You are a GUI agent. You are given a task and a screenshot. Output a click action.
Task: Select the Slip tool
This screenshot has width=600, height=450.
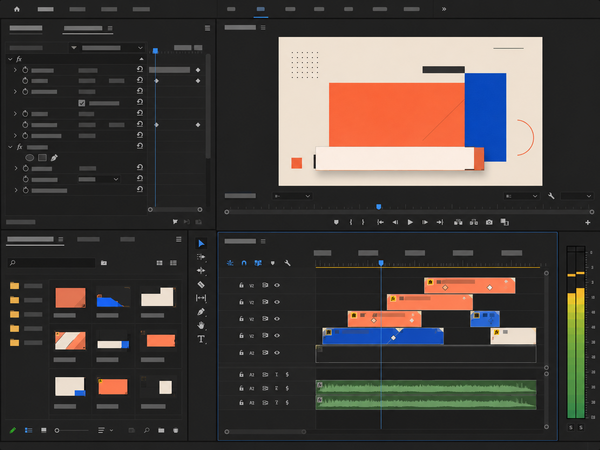(x=201, y=298)
